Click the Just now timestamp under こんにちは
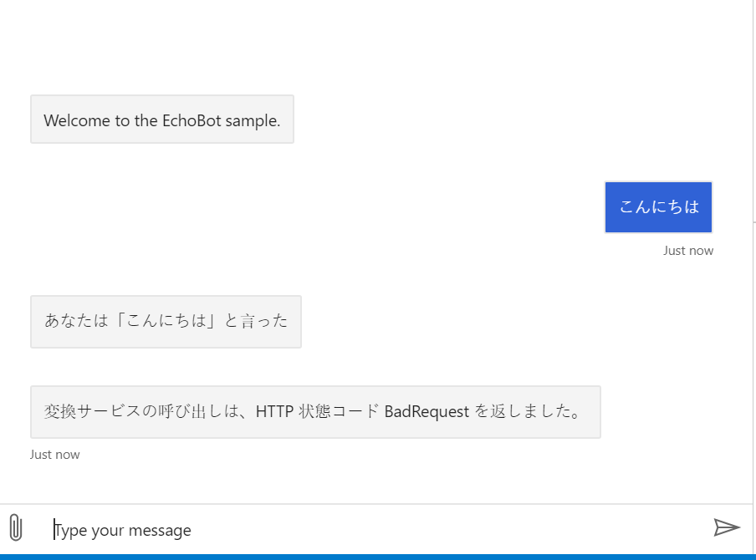 pyautogui.click(x=688, y=250)
